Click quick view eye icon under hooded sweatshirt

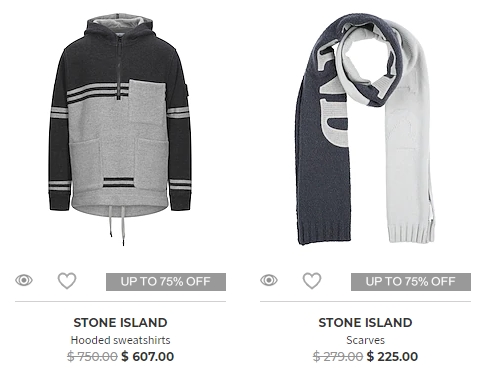coord(24,280)
